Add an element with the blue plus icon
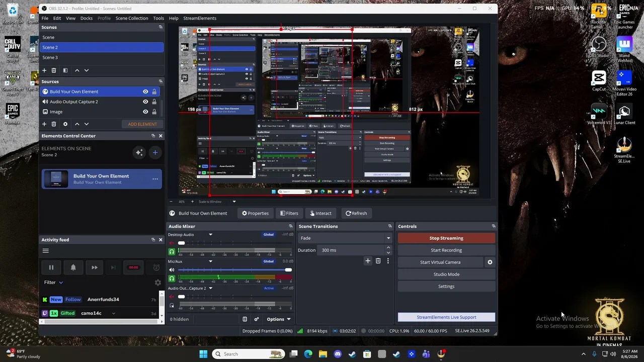Viewport: 644px width, 362px height. (155, 152)
